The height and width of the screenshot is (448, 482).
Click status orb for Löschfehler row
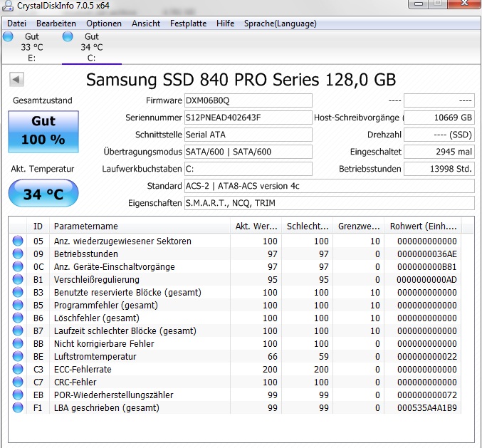tap(18, 318)
